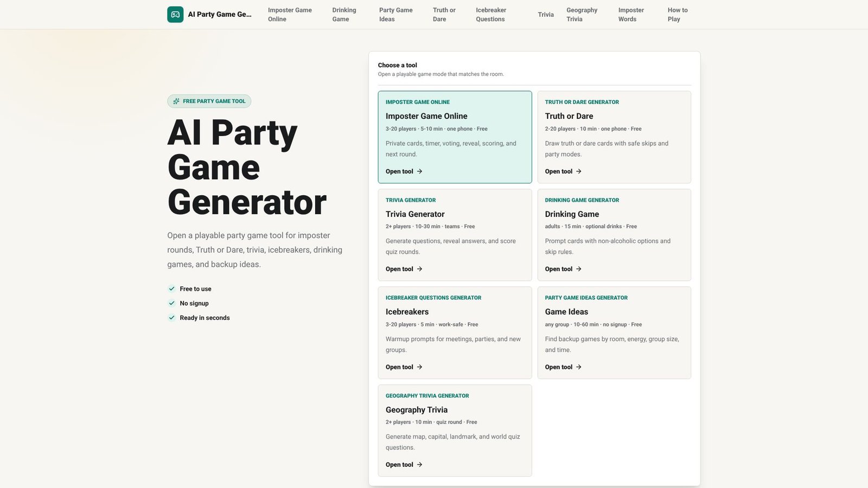The width and height of the screenshot is (868, 488).
Task: Click arrow icon on Imposter Game Online card
Action: 419,171
